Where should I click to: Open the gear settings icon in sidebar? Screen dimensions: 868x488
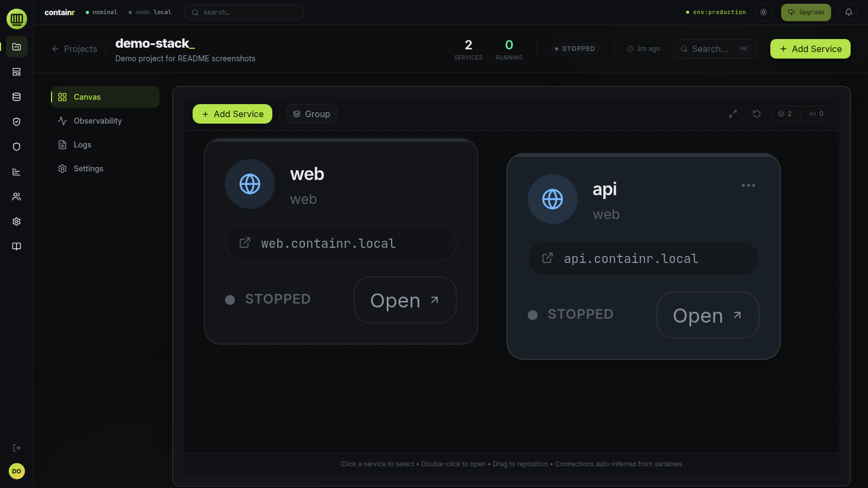pos(17,222)
